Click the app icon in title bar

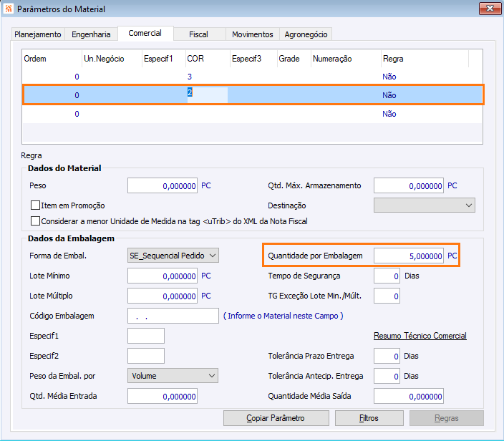9,9
